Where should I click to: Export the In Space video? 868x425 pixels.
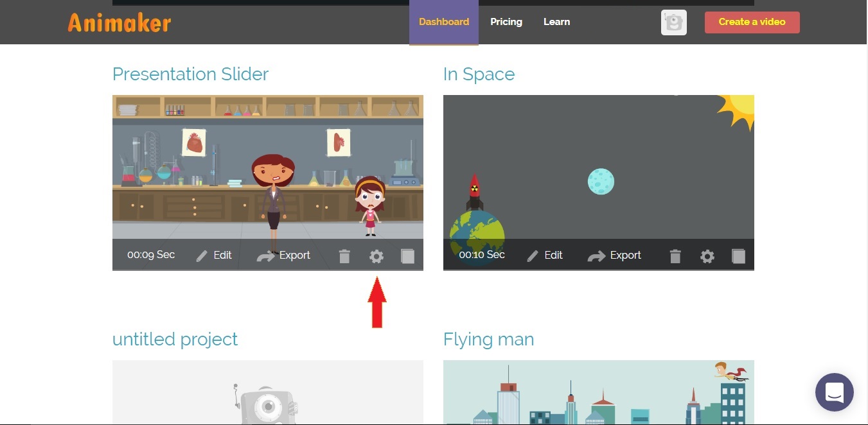[x=614, y=256]
